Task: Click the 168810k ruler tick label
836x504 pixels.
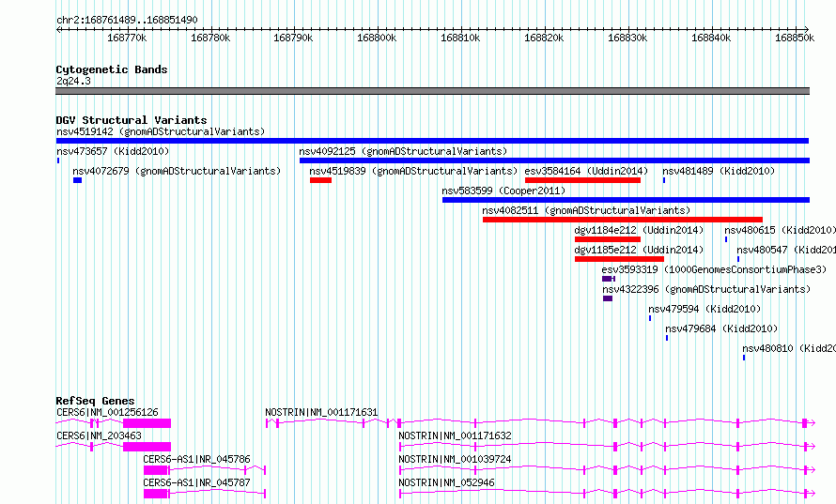Action: [x=460, y=38]
